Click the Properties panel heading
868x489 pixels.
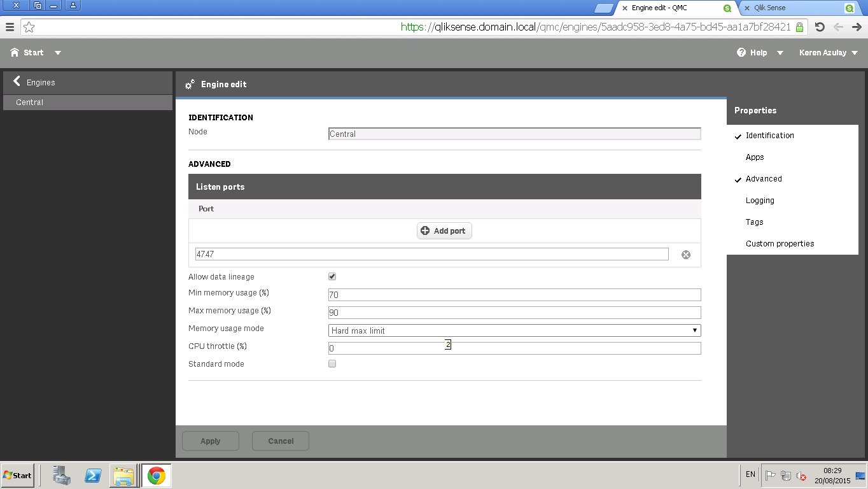(x=755, y=110)
